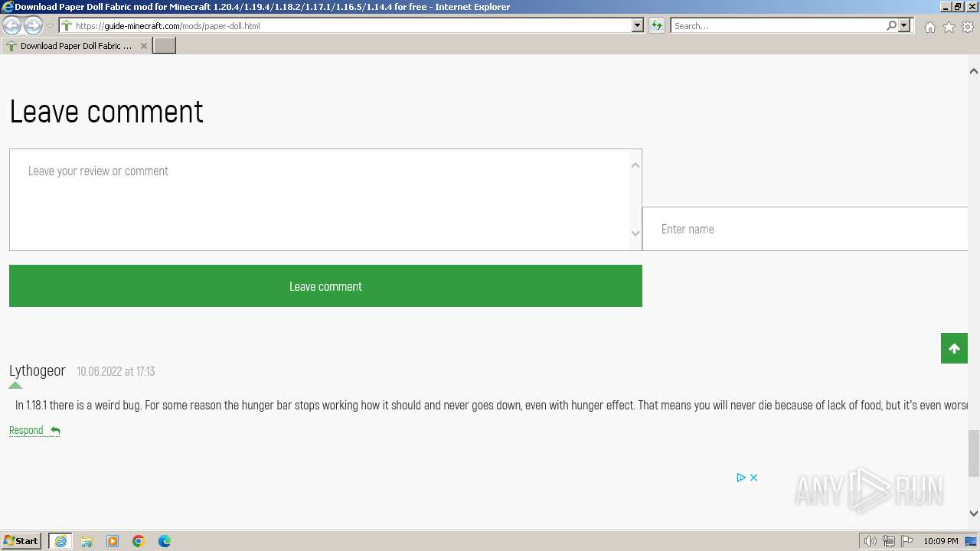Click the comment textarea scroll down arrow

pyautogui.click(x=635, y=233)
